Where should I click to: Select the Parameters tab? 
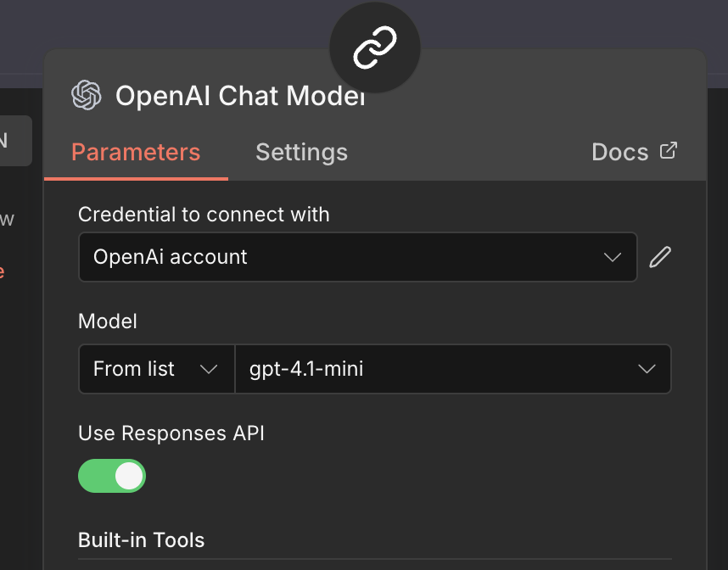pos(136,152)
